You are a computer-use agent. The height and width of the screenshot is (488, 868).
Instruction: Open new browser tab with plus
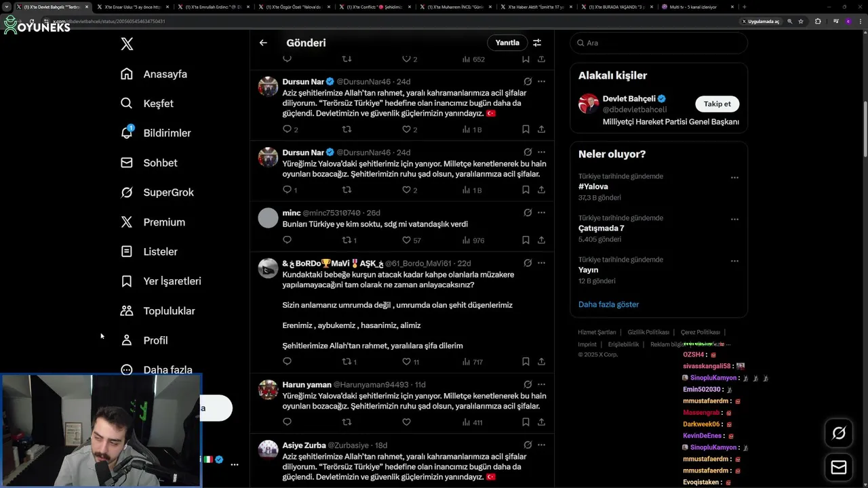click(x=745, y=7)
